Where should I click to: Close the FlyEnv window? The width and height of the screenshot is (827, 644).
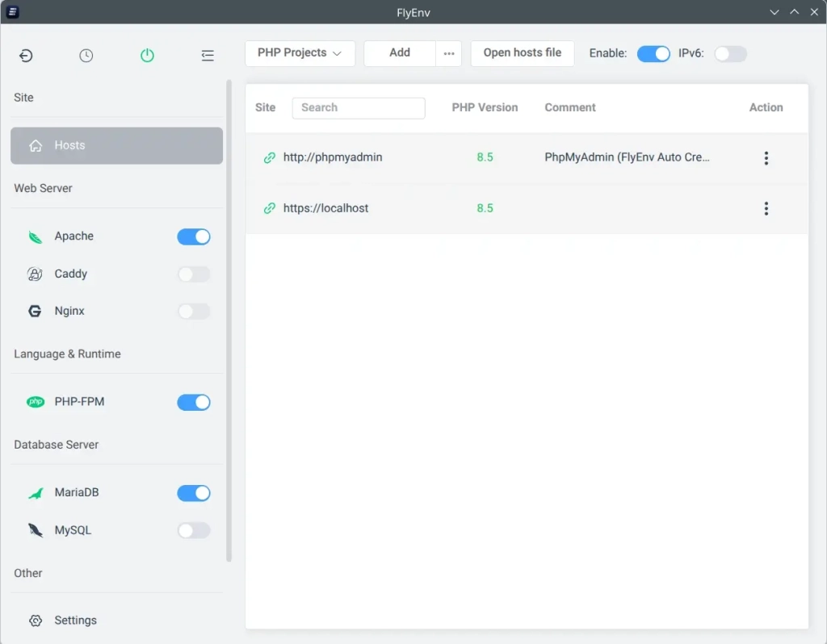point(814,11)
